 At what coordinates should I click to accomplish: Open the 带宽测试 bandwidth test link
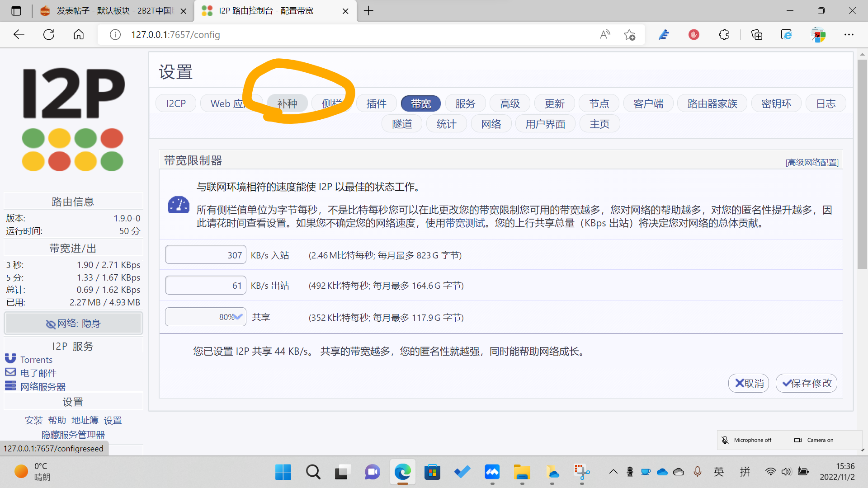click(465, 223)
